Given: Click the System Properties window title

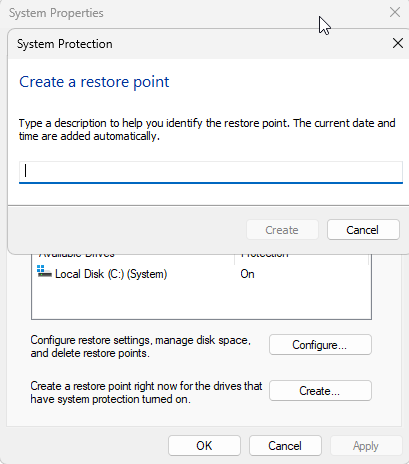Looking at the screenshot, I should point(56,13).
